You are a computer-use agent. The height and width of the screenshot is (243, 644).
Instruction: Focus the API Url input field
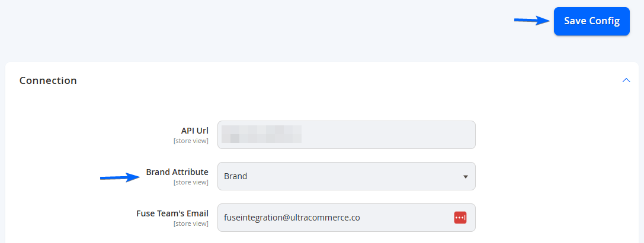[x=346, y=135]
